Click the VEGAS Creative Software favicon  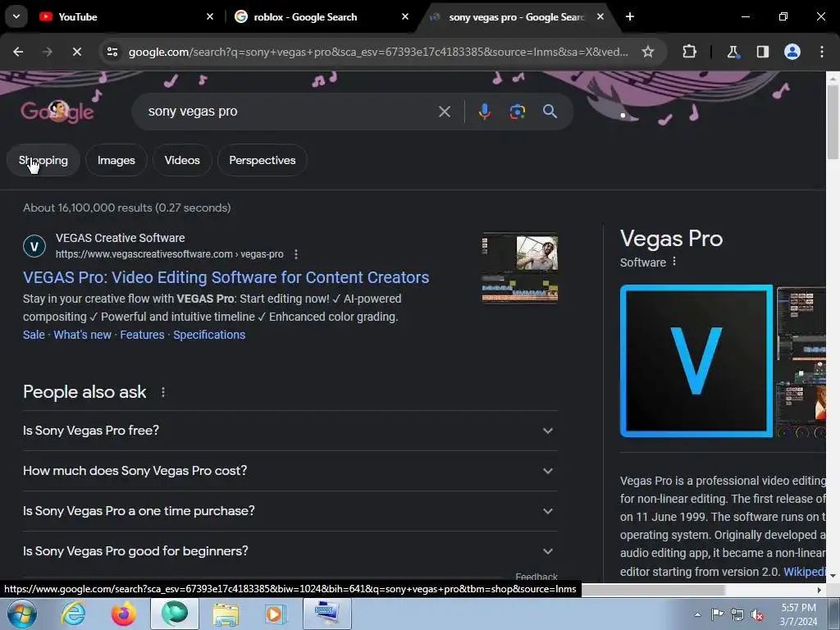[x=34, y=246]
